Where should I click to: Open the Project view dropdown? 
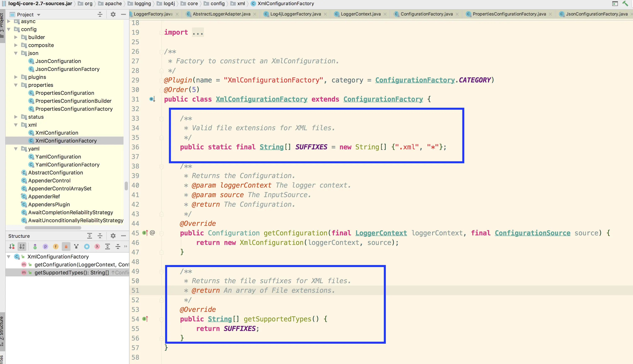[39, 15]
